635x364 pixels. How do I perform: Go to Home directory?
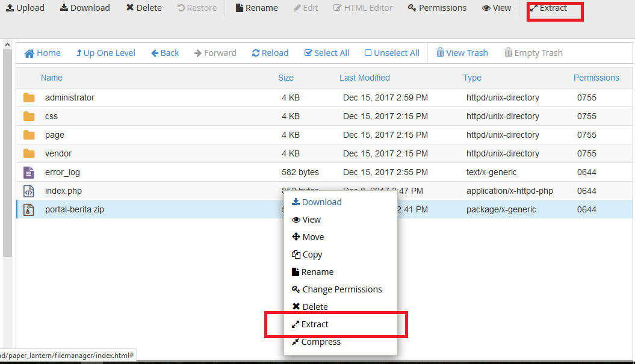pos(42,53)
